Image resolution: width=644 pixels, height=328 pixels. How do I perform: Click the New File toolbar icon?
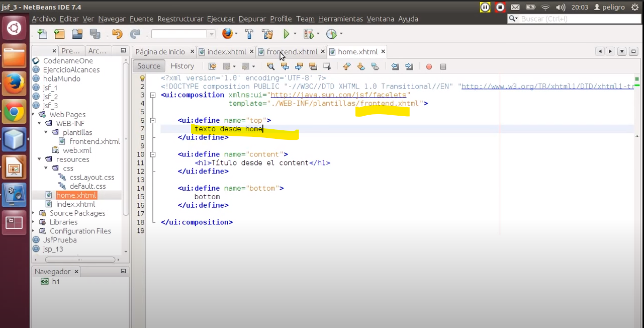[x=43, y=34]
